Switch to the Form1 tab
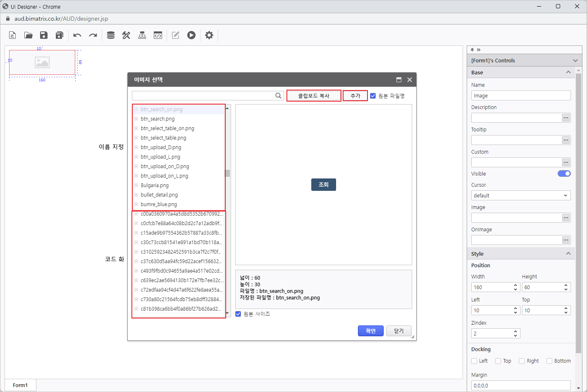587x392 pixels. 20,385
